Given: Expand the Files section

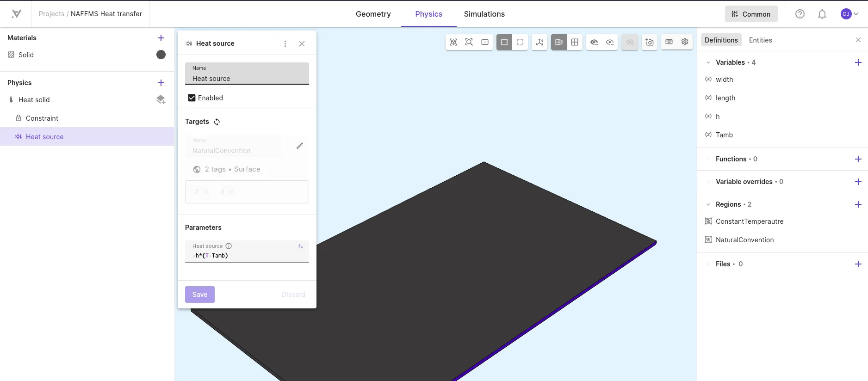Looking at the screenshot, I should (x=708, y=264).
